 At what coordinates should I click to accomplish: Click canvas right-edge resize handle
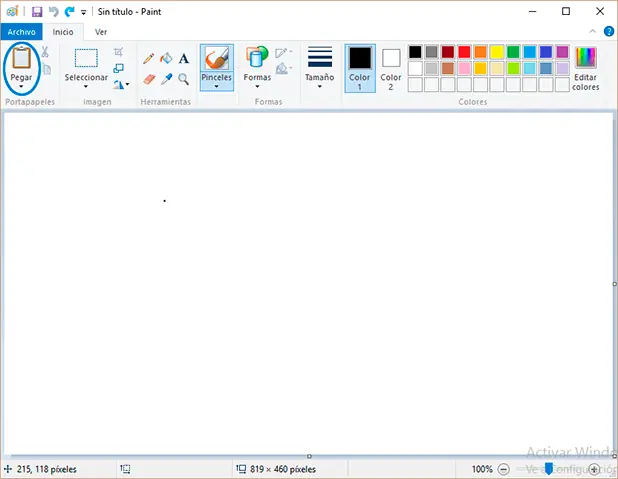[614, 284]
